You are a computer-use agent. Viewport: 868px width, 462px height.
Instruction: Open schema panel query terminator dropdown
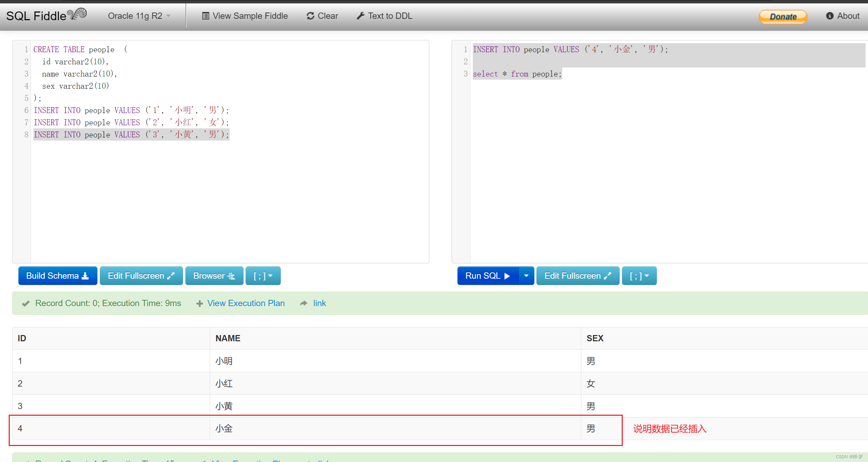pos(263,276)
